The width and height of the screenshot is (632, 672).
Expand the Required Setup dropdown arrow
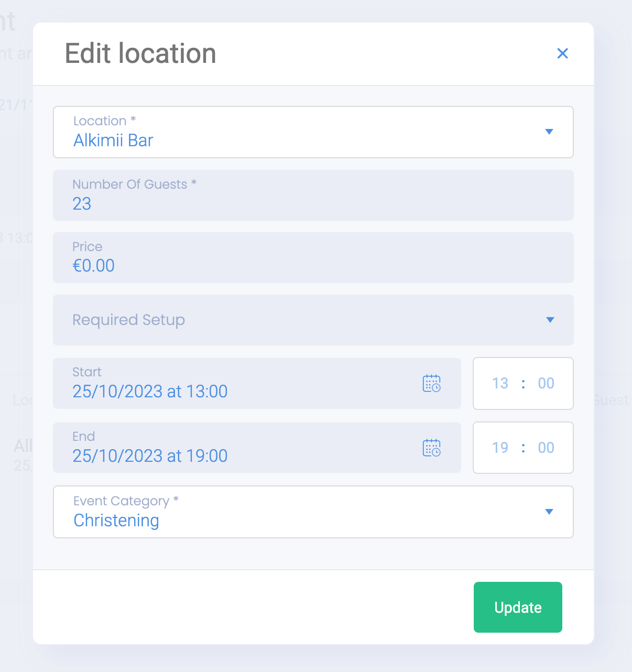coord(550,320)
